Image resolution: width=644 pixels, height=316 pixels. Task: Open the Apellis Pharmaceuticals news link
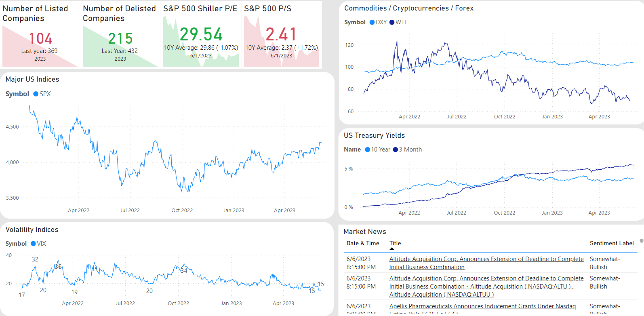pos(482,306)
